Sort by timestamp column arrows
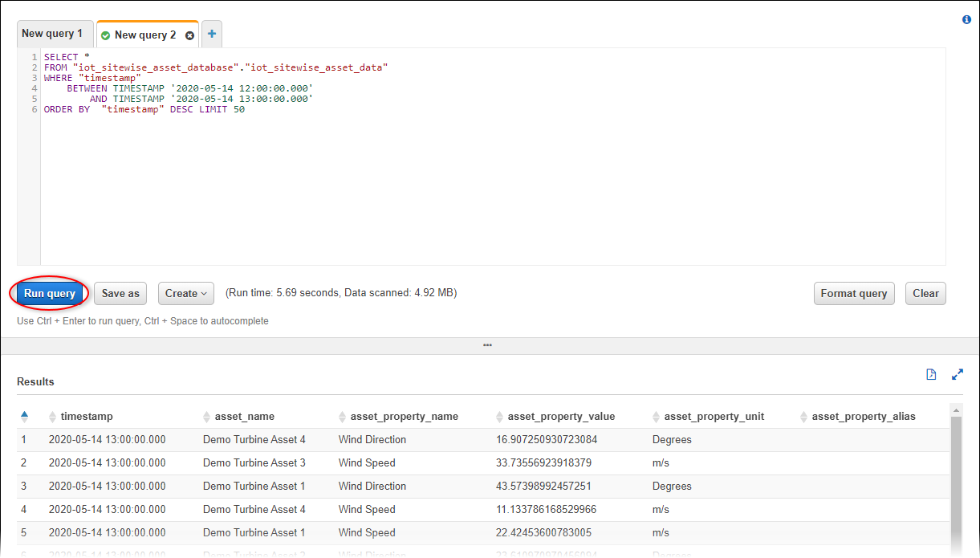 click(x=53, y=417)
